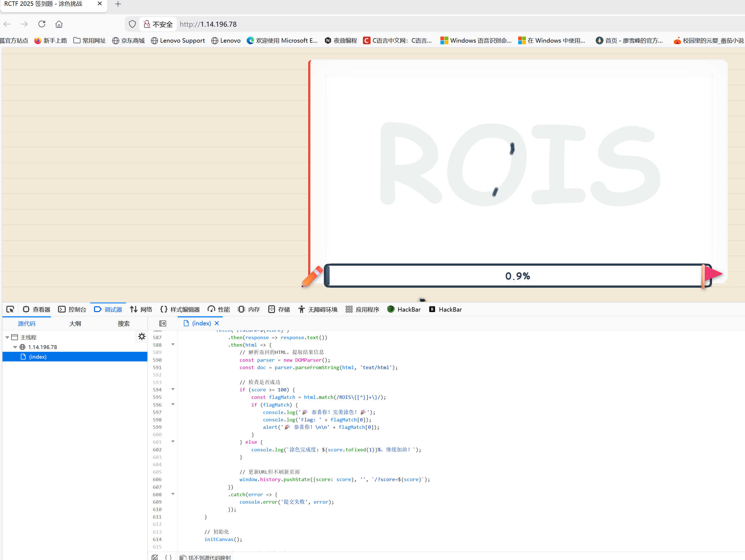This screenshot has width=745, height=560.
Task: Click the debugger settings gear icon
Action: [142, 336]
